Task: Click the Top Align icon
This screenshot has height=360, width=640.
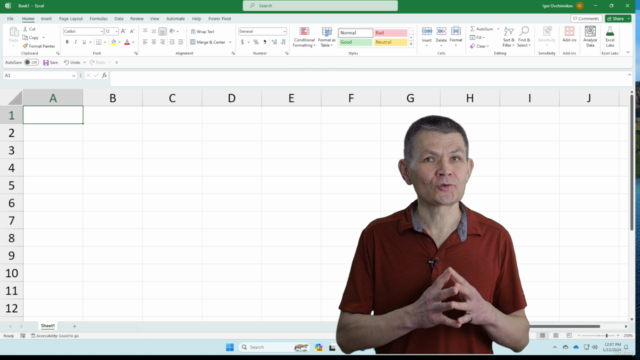Action: (145, 31)
